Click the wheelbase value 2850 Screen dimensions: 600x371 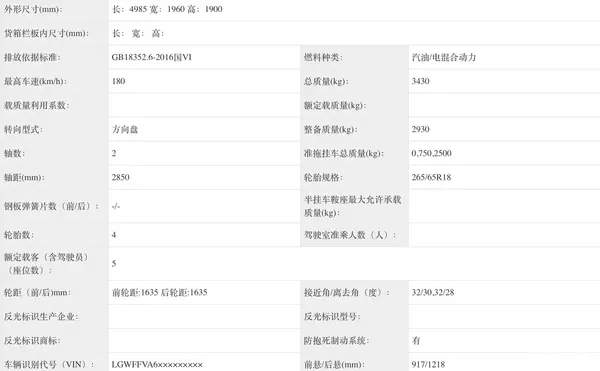(121, 177)
